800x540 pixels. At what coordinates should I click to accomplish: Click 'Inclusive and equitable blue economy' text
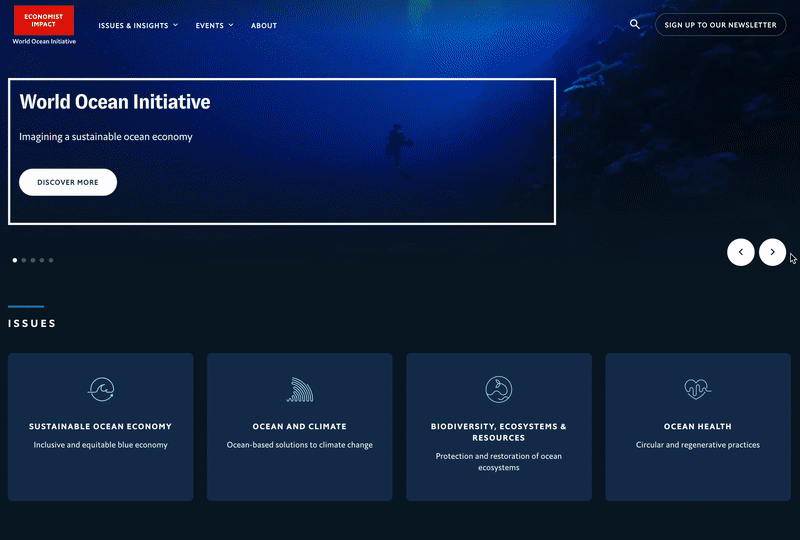tap(101, 445)
